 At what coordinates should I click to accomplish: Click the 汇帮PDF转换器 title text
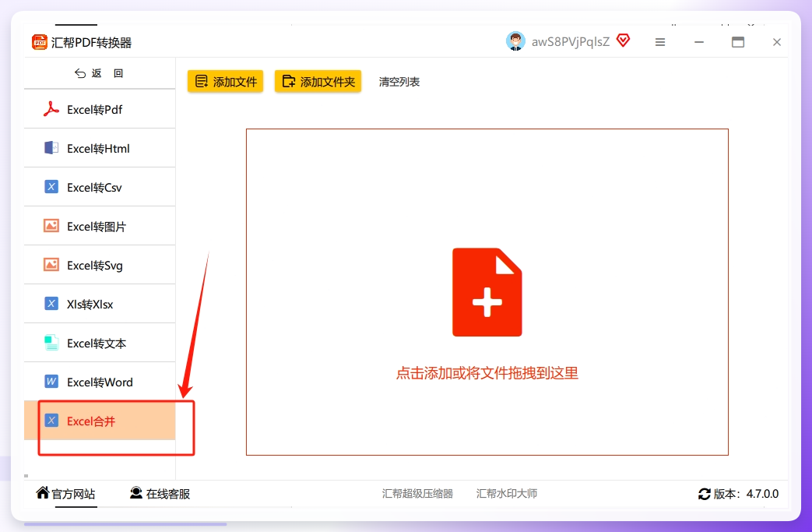[92, 43]
